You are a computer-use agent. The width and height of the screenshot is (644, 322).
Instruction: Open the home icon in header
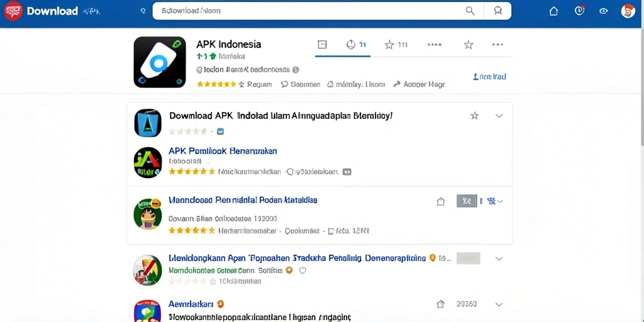click(x=553, y=11)
